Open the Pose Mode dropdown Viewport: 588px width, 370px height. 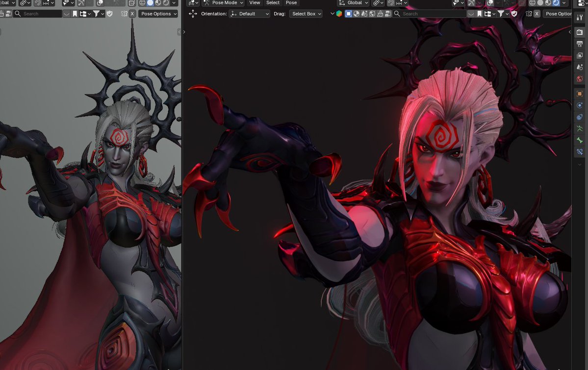pyautogui.click(x=223, y=3)
